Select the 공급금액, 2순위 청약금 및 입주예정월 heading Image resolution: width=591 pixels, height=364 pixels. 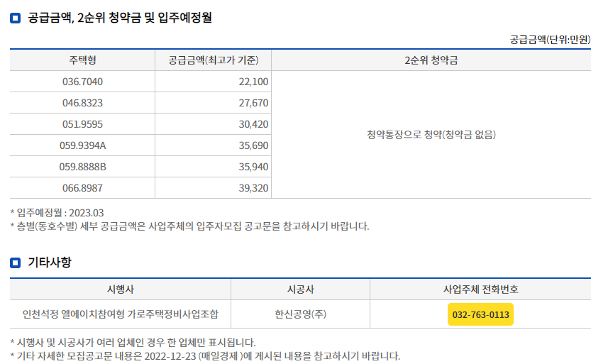pyautogui.click(x=120, y=18)
